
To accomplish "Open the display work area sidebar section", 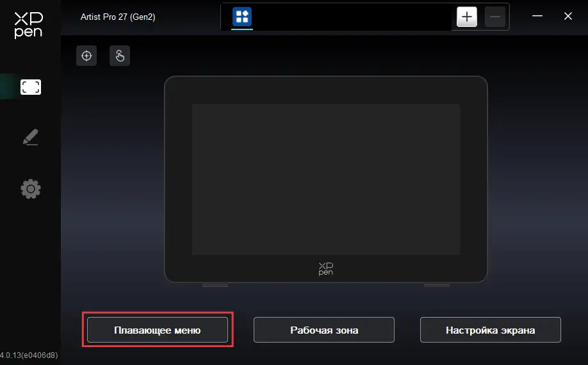I will click(x=31, y=87).
